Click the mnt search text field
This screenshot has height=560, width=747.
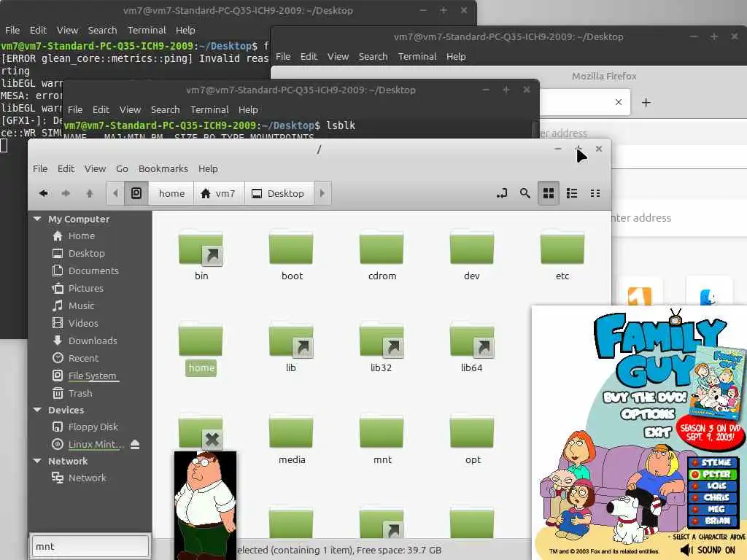pos(90,546)
